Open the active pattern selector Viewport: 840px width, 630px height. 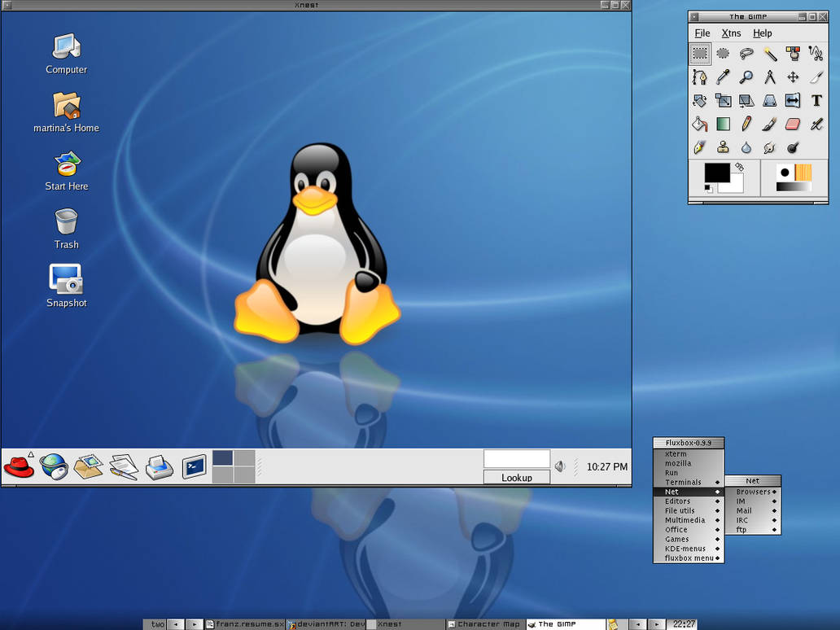click(803, 173)
